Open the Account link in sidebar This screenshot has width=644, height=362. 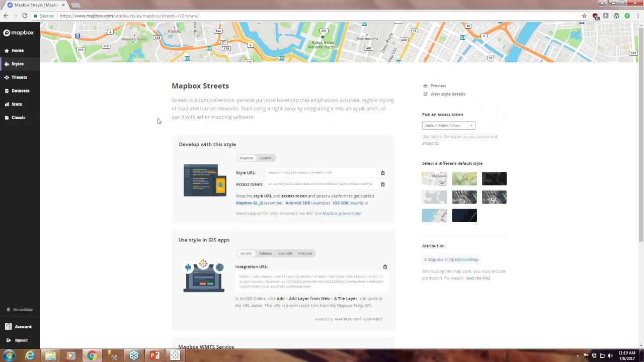(23, 327)
